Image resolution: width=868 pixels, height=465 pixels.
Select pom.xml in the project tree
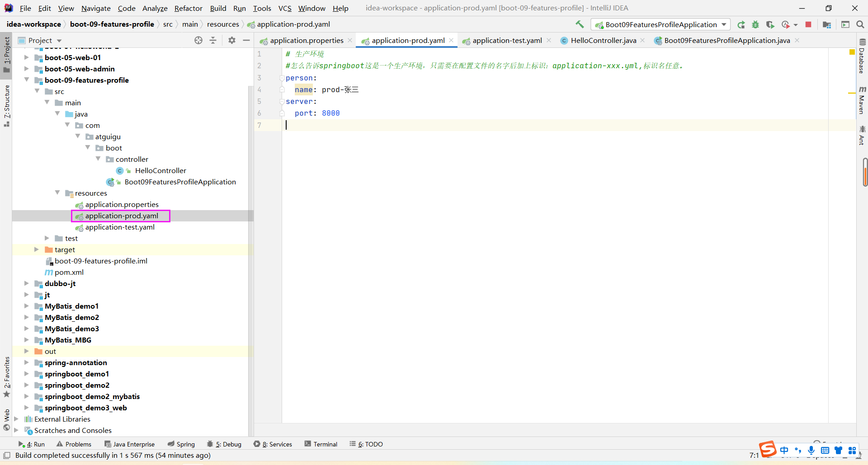click(69, 272)
